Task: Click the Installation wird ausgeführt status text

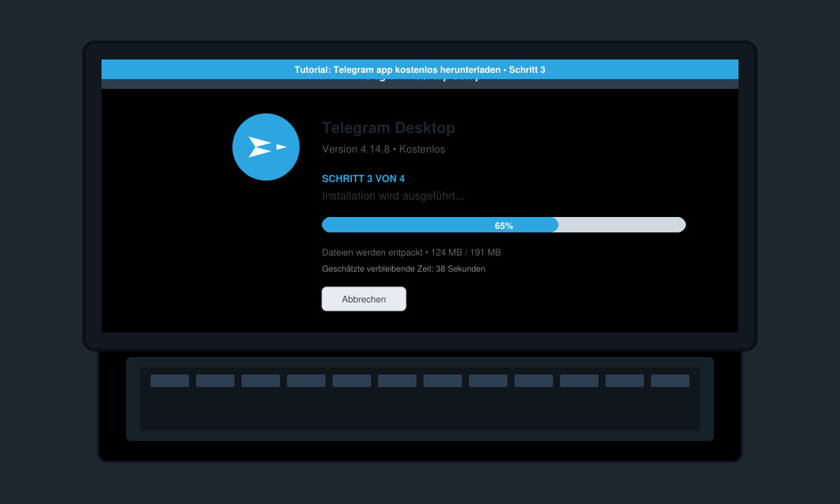Action: (x=393, y=196)
